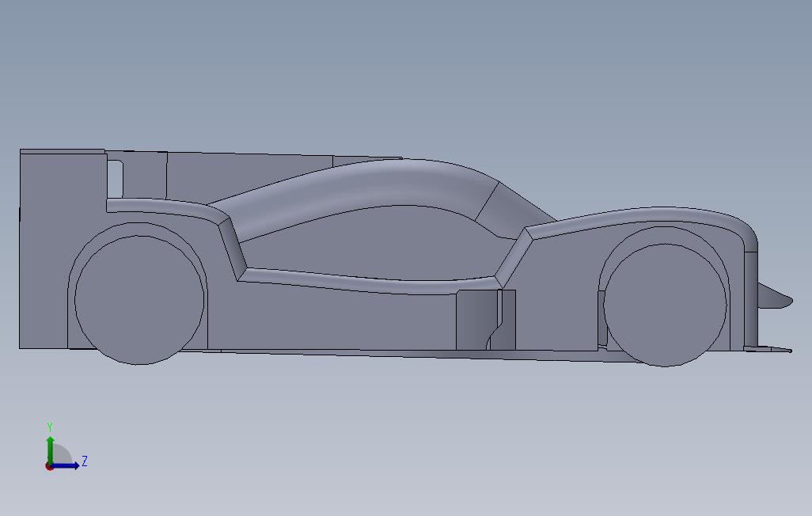Click the "Y" label on the axis triad
The width and height of the screenshot is (812, 516).
tap(50, 427)
